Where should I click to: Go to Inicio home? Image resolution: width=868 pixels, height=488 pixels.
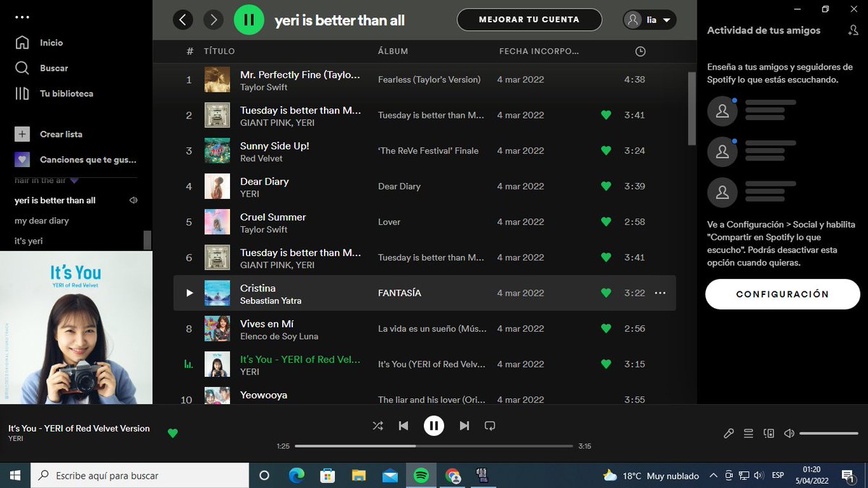pos(39,43)
